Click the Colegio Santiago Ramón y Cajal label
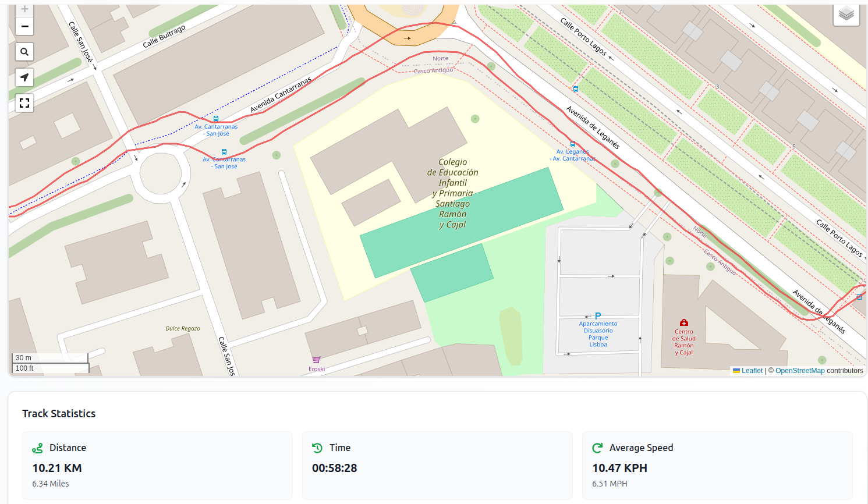 (x=453, y=193)
